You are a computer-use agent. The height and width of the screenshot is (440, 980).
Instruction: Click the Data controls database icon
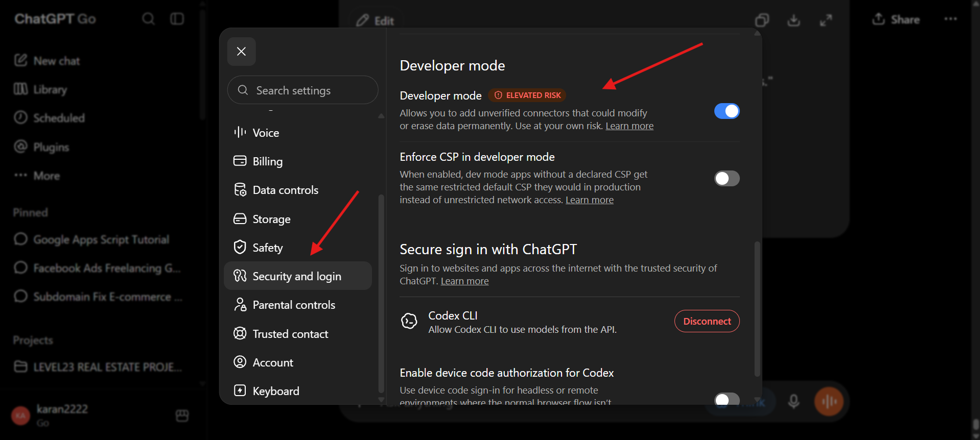[x=240, y=190]
